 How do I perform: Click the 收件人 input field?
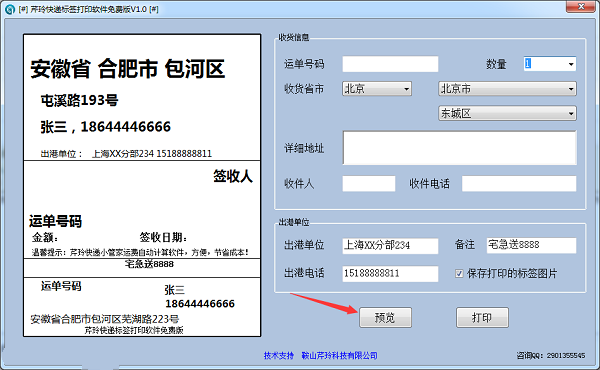[x=368, y=184]
